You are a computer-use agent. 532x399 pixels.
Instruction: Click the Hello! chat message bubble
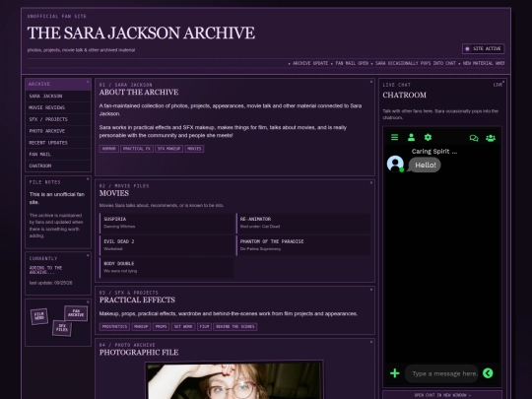coord(426,166)
